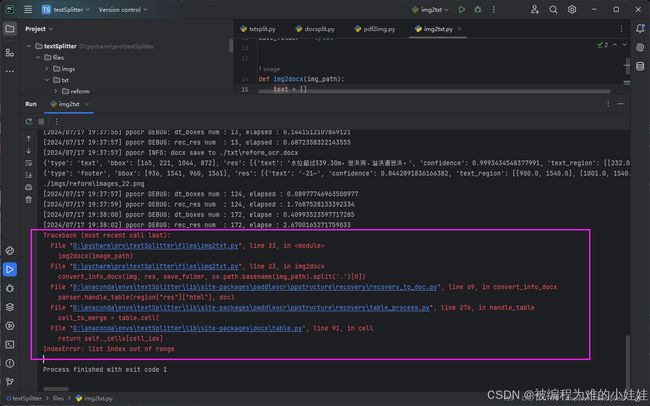Open editor tabs options menu

pyautogui.click(x=621, y=29)
